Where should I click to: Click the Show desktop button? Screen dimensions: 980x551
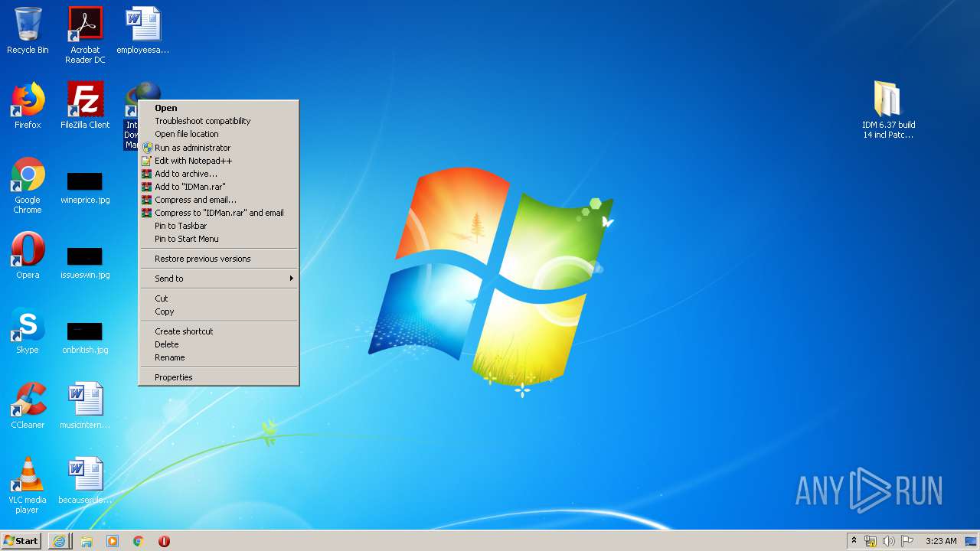(972, 541)
